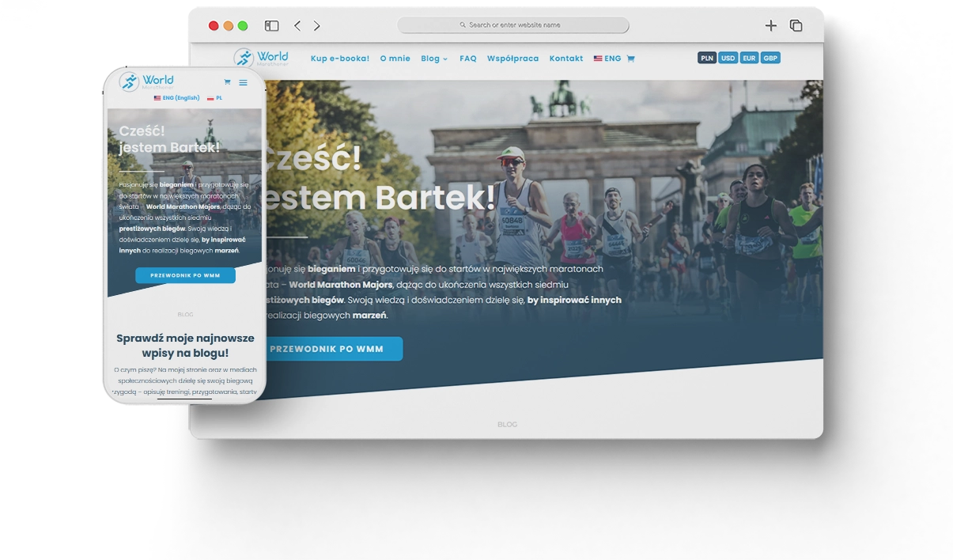The image size is (953, 560).
Task: Click the World Marathoner logo in desktop header
Action: (x=261, y=58)
